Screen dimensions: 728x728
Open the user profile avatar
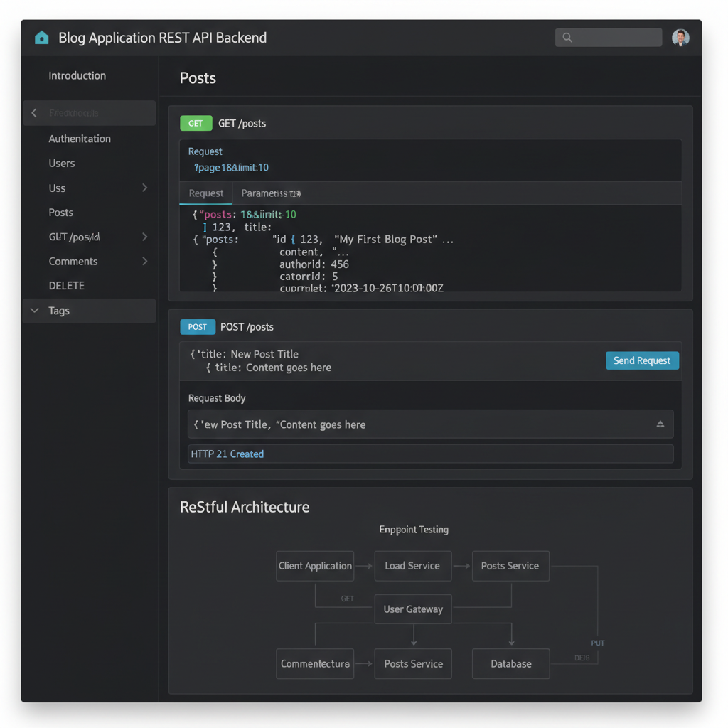680,38
